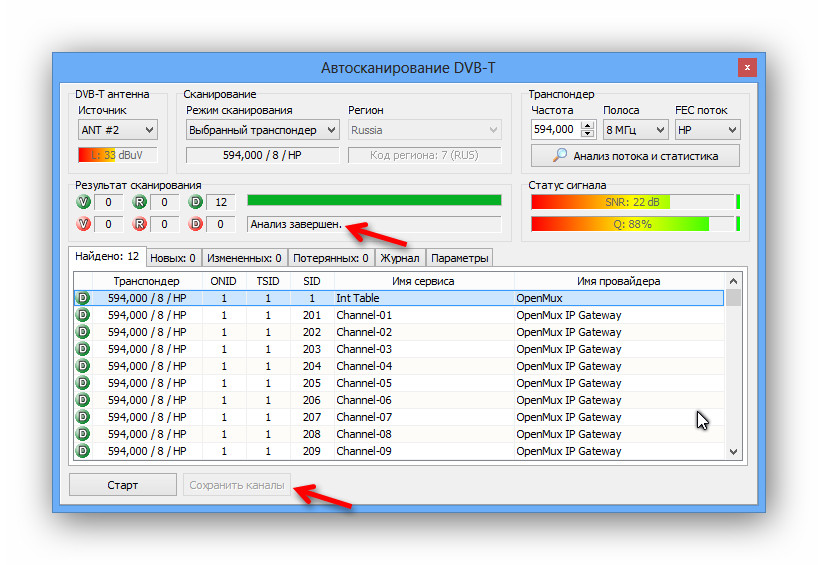Click the green D icon beside Channel-01

pyautogui.click(x=82, y=315)
